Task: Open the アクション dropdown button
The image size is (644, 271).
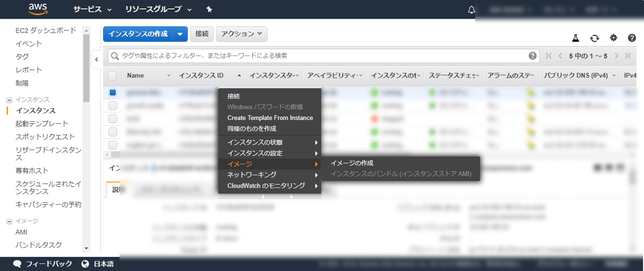Action: coord(241,34)
